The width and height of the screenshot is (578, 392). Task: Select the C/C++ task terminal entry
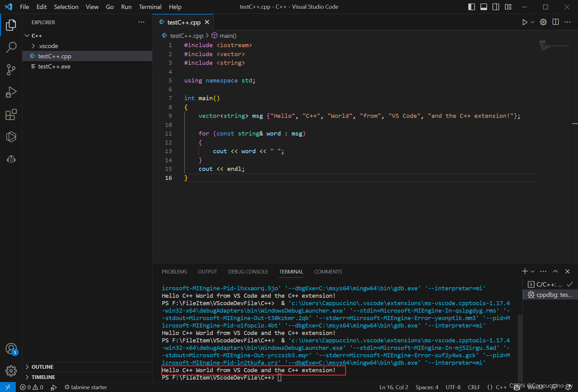[550, 284]
